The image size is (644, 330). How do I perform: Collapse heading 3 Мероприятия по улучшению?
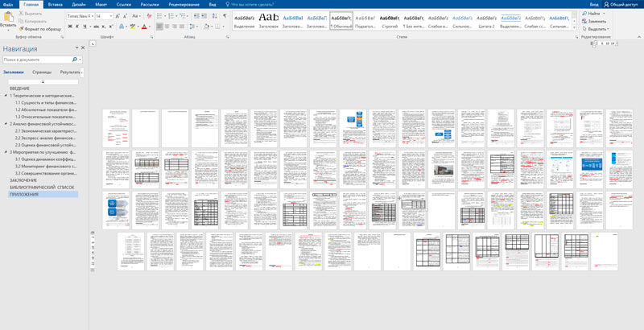[x=6, y=152]
